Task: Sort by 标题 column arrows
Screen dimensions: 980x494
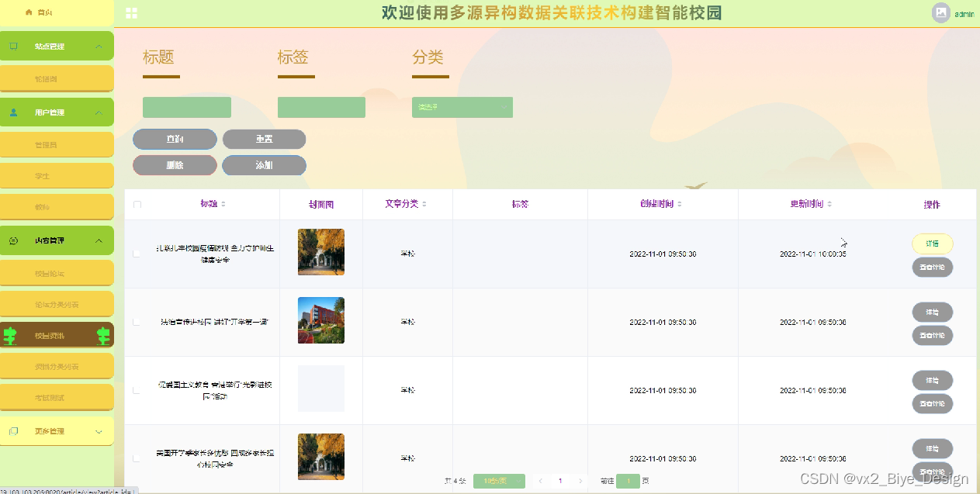Action: 223,204
